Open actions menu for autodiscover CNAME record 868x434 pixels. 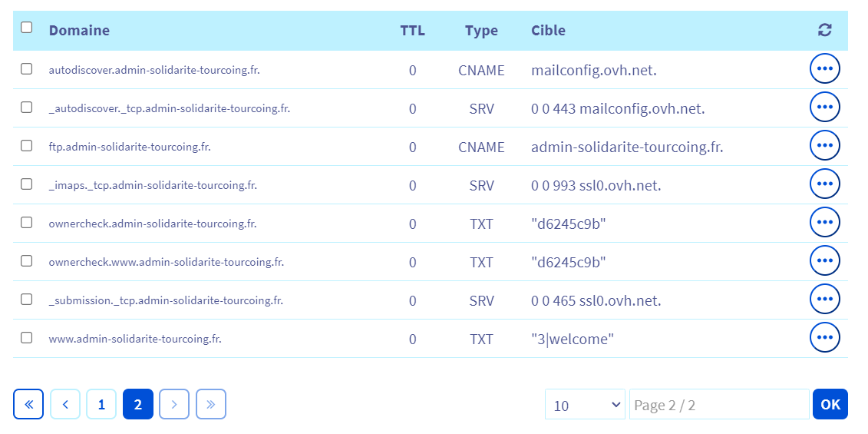[x=824, y=69]
